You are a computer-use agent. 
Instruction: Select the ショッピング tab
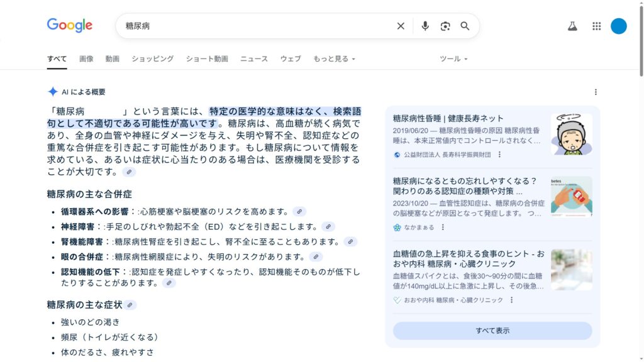[x=152, y=59]
